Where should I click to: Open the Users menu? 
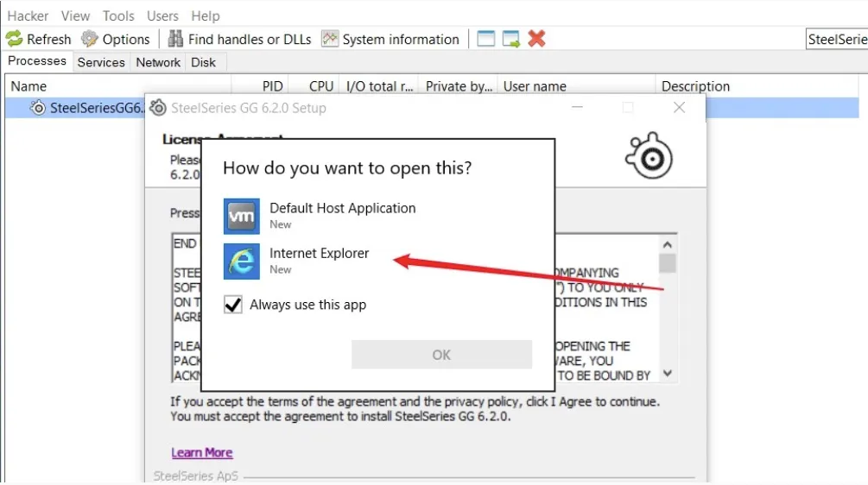162,16
